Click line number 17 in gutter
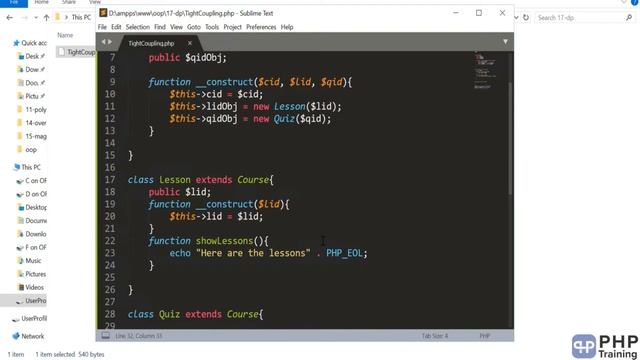 point(110,180)
